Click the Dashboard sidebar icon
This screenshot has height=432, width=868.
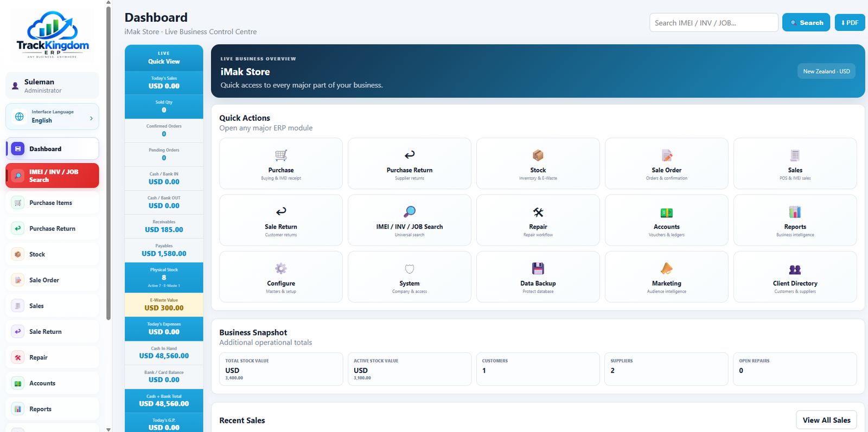pyautogui.click(x=18, y=149)
